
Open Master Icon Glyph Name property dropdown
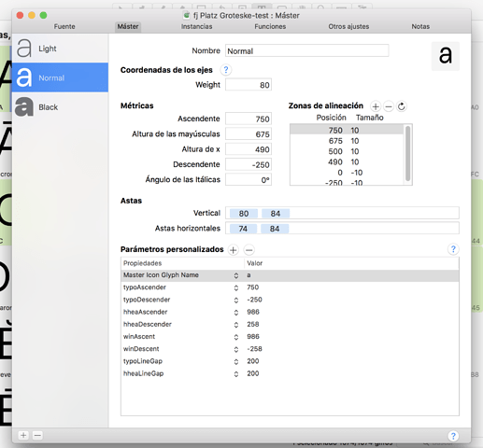coord(236,275)
